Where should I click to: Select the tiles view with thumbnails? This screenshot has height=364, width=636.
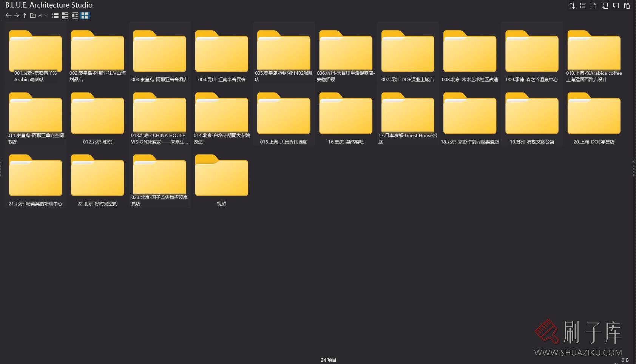coord(75,15)
